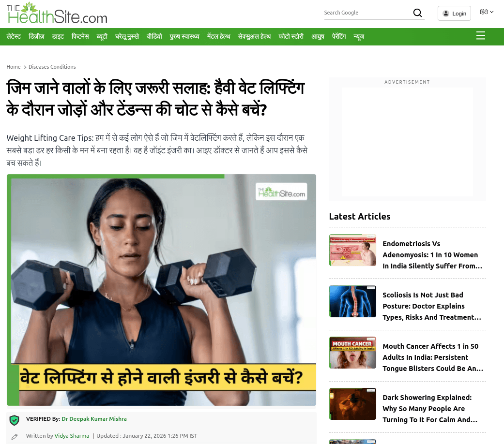Viewport: 504px width, 444px height.
Task: Focus the Search Google input field
Action: 367,13
